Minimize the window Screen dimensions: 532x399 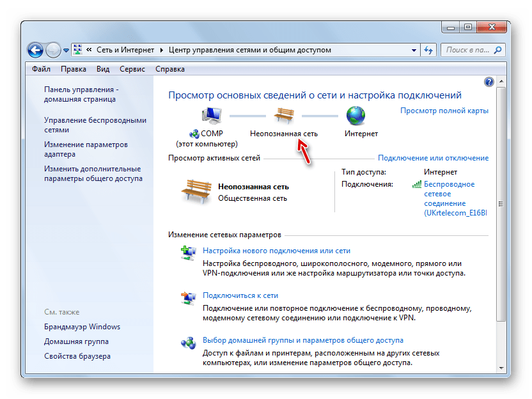click(451, 27)
